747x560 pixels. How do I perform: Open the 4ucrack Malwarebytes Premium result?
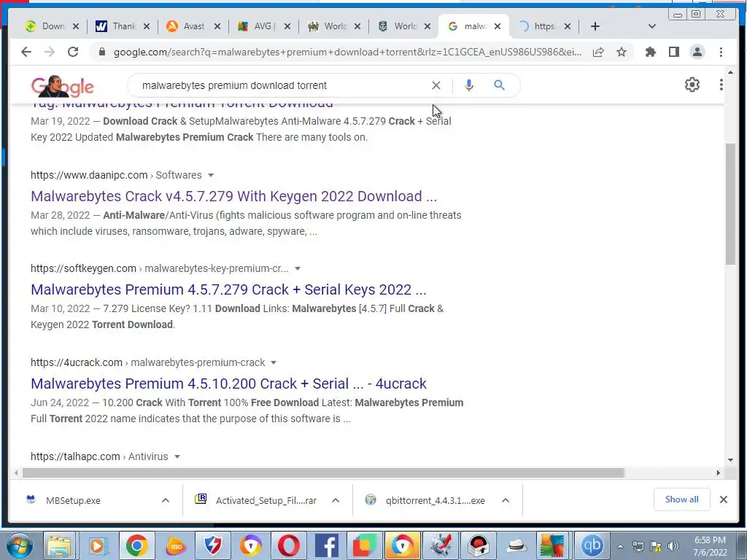tap(228, 384)
